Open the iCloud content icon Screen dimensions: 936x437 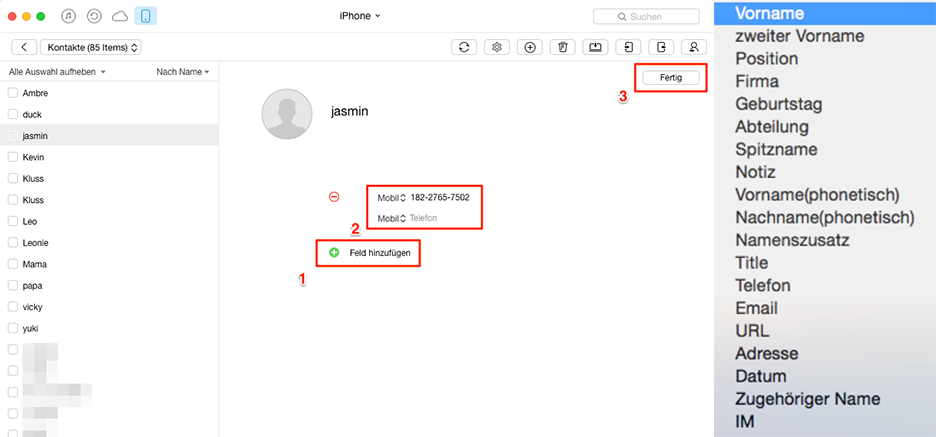click(120, 16)
